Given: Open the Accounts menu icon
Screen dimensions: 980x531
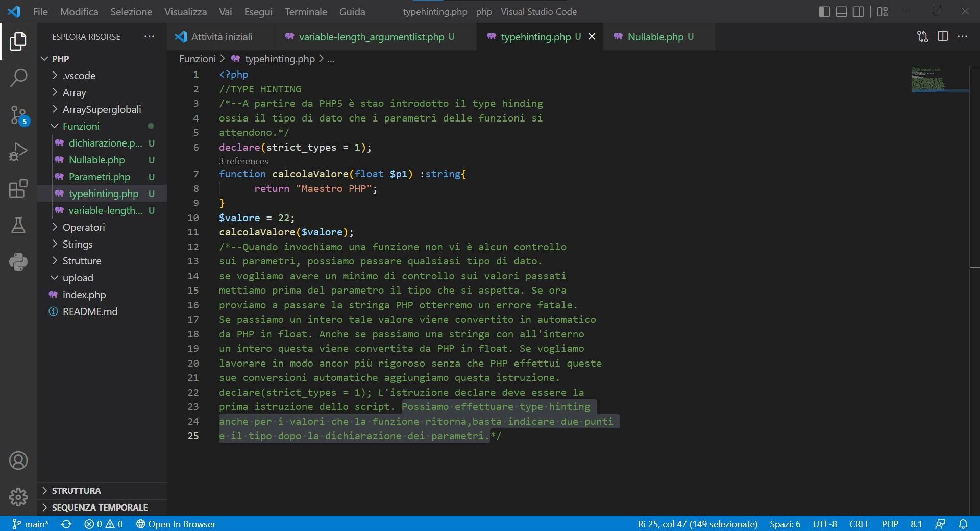Looking at the screenshot, I should tap(18, 461).
